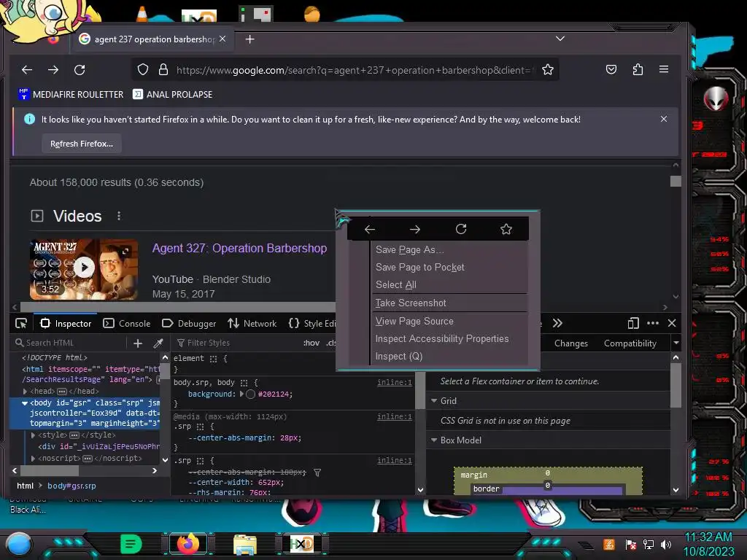The height and width of the screenshot is (560, 747).
Task: Click the Start orb button
Action: (18, 544)
